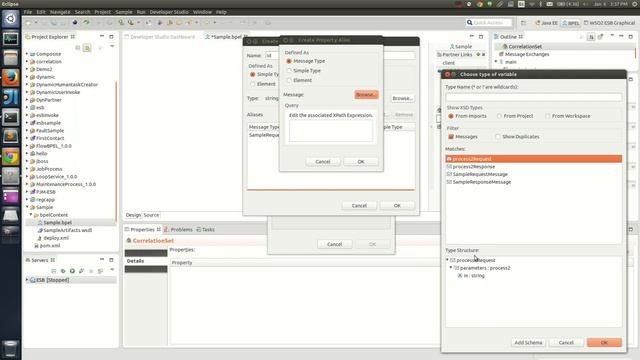The width and height of the screenshot is (640, 360).
Task: Open Firefox from the Ubuntu launcher
Action: pyautogui.click(x=11, y=78)
